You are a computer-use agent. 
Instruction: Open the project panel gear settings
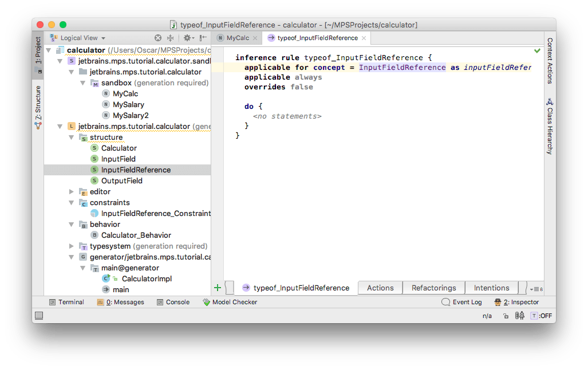click(x=187, y=38)
